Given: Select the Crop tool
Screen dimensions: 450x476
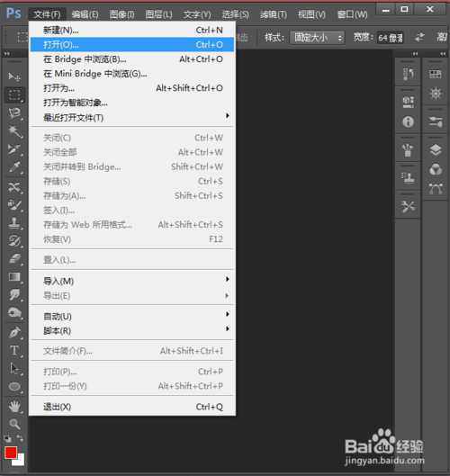Looking at the screenshot, I should click(14, 149).
